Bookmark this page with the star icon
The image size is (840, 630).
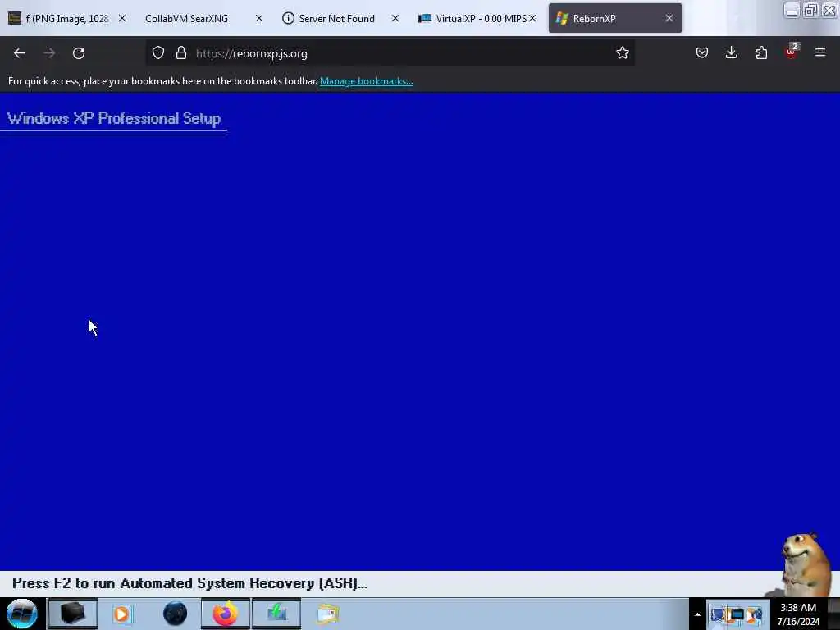click(x=622, y=53)
